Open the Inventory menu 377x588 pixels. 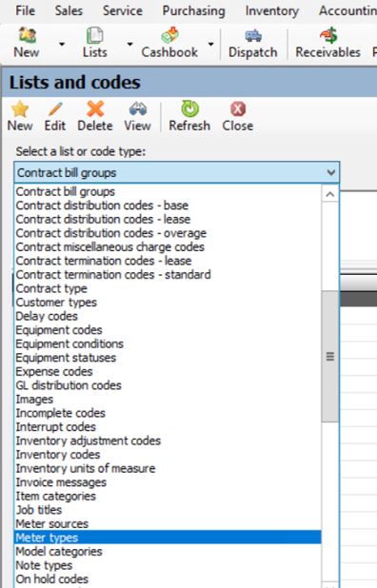[x=272, y=10]
